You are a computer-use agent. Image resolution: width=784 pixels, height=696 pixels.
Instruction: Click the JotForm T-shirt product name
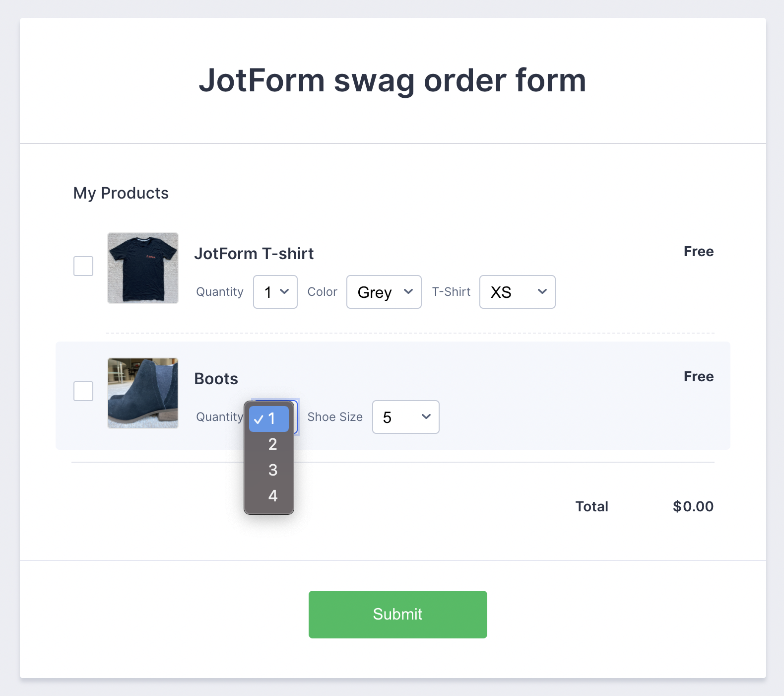[254, 254]
